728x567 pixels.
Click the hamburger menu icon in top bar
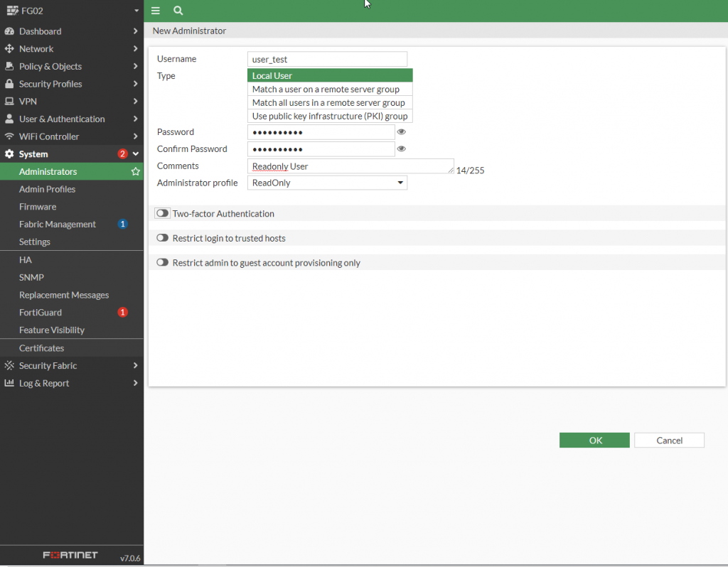pos(156,11)
